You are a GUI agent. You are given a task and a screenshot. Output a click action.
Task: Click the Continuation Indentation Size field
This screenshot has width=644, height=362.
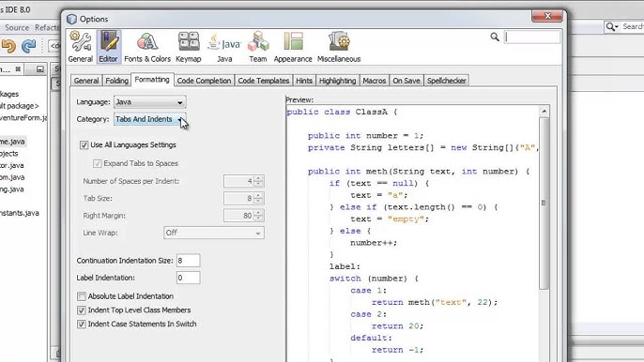(188, 261)
